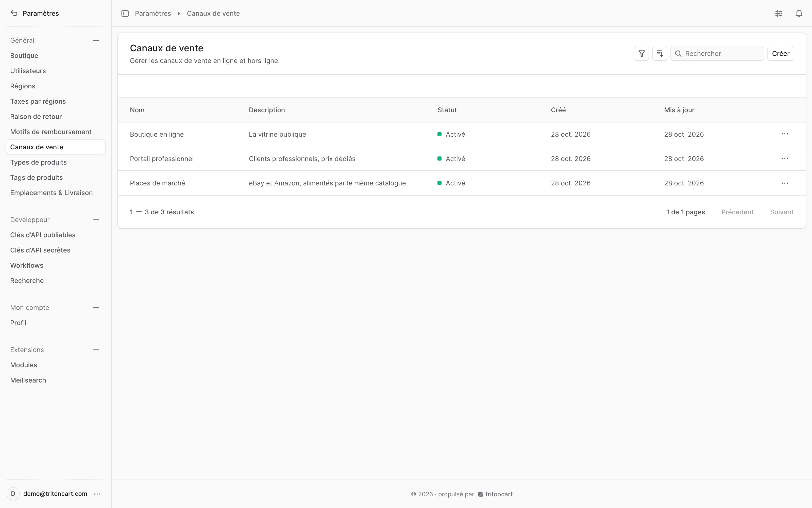Collapse the Général section
The image size is (812, 508).
96,40
